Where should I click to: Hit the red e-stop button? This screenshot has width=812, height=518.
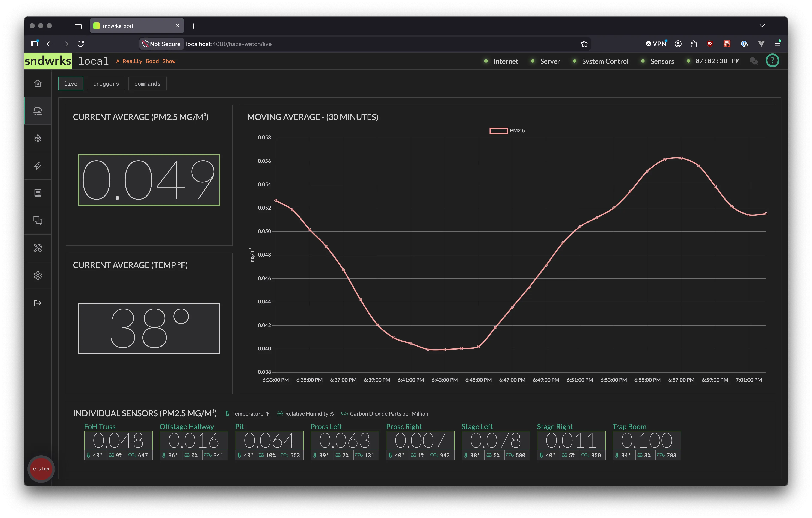pyautogui.click(x=41, y=469)
